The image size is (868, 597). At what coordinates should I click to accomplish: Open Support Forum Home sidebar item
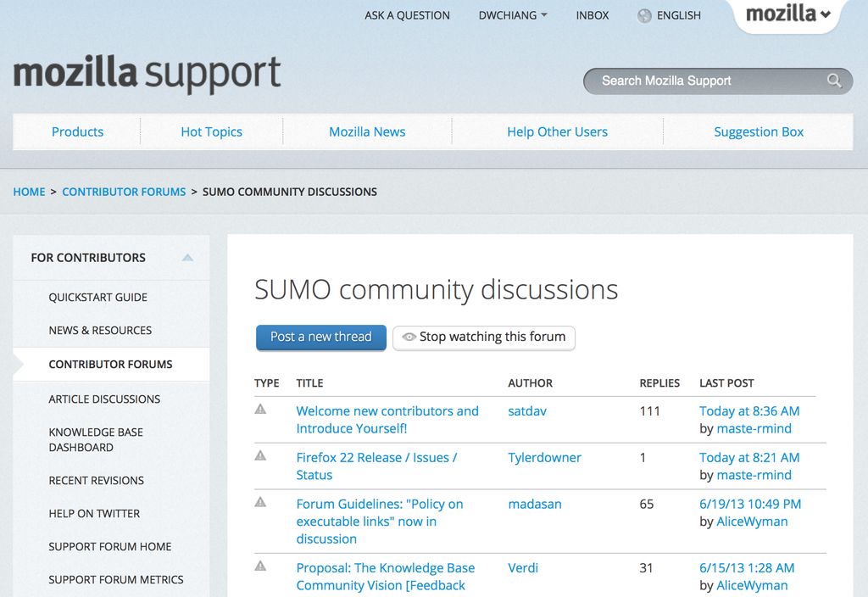click(x=110, y=547)
